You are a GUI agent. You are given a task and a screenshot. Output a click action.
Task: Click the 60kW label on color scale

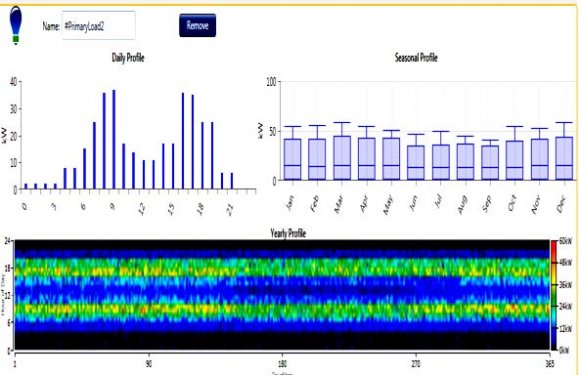565,241
